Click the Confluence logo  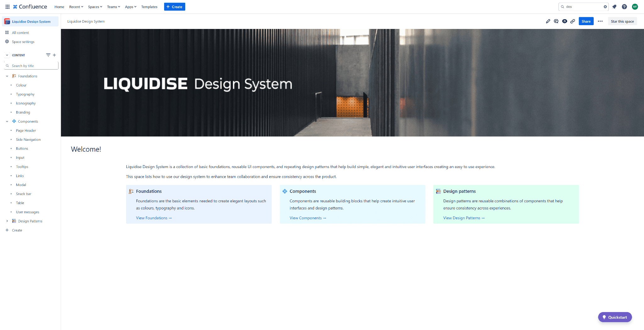tap(30, 7)
